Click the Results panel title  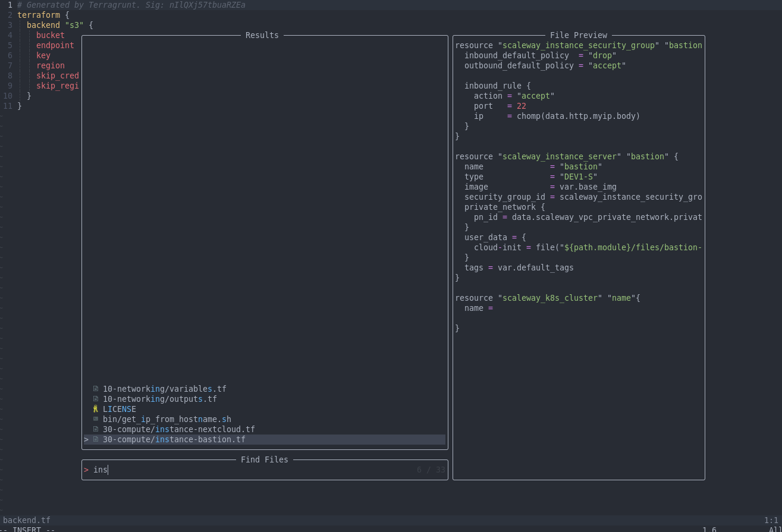262,35
